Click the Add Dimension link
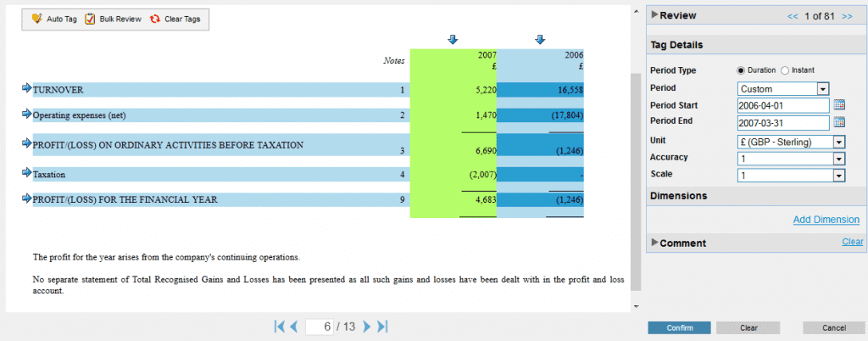868x341 pixels. point(826,220)
